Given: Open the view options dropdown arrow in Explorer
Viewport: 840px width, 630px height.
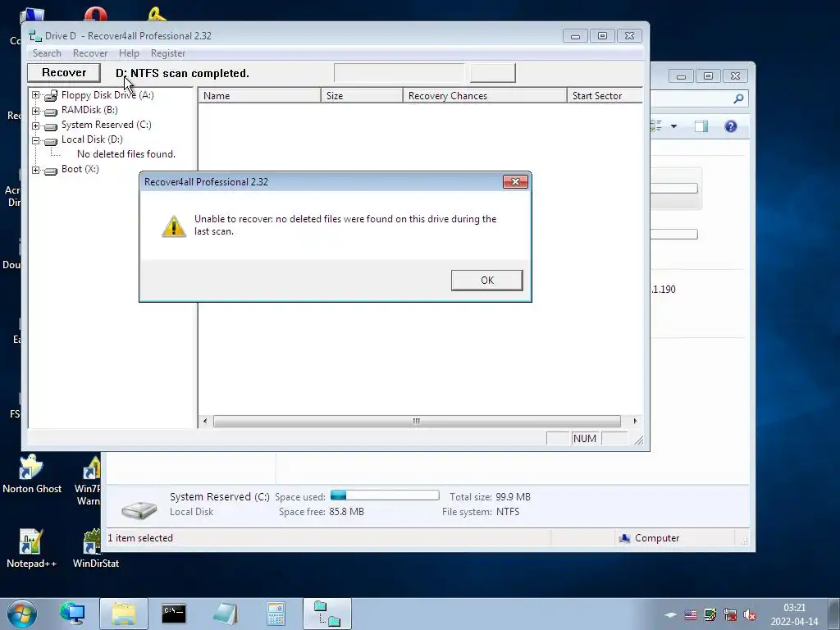Looking at the screenshot, I should click(674, 126).
